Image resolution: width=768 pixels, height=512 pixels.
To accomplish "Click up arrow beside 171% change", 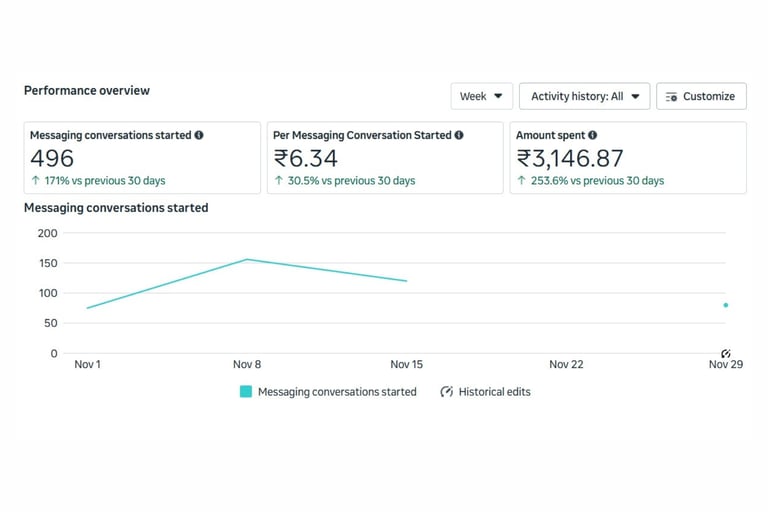I will (x=35, y=181).
